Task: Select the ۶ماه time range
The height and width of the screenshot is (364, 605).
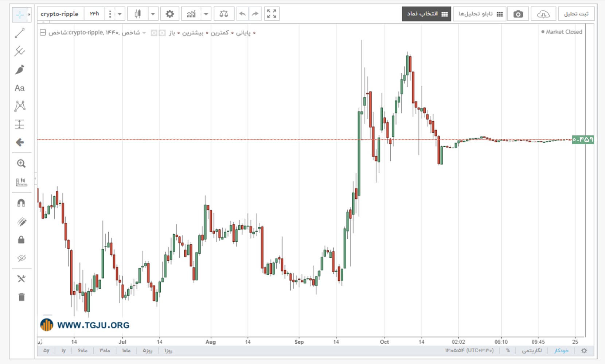Action: click(x=82, y=351)
